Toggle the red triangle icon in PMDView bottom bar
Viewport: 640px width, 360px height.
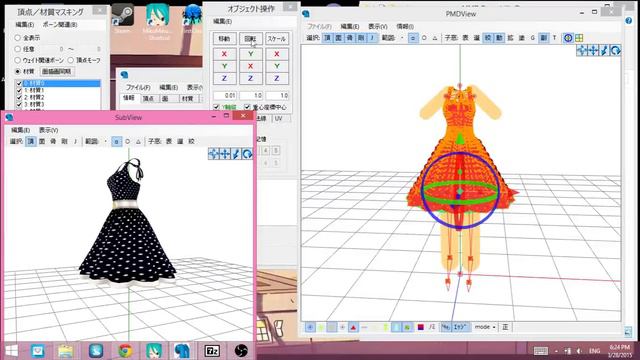[353, 327]
